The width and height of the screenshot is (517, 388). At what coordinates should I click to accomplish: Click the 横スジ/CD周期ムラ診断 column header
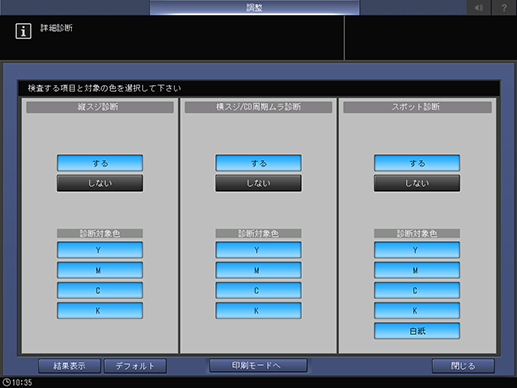tap(258, 107)
